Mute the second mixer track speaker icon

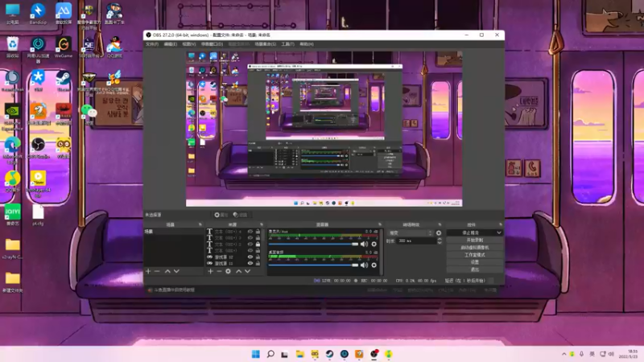[364, 265]
